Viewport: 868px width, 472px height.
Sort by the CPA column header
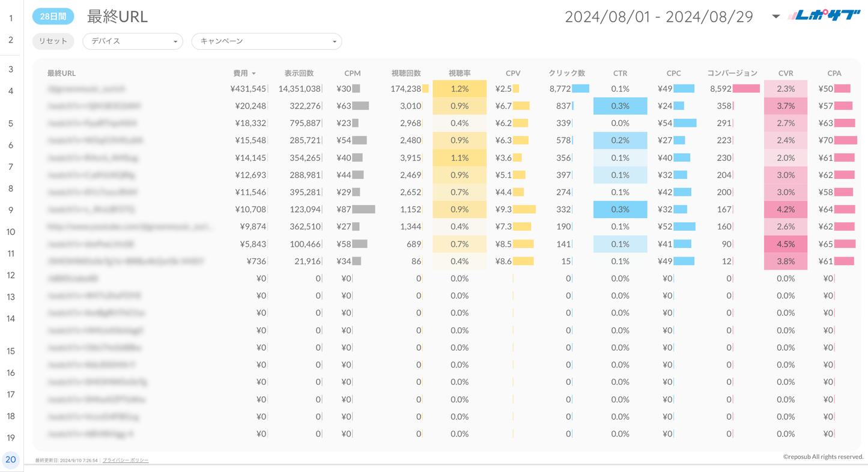pyautogui.click(x=834, y=73)
